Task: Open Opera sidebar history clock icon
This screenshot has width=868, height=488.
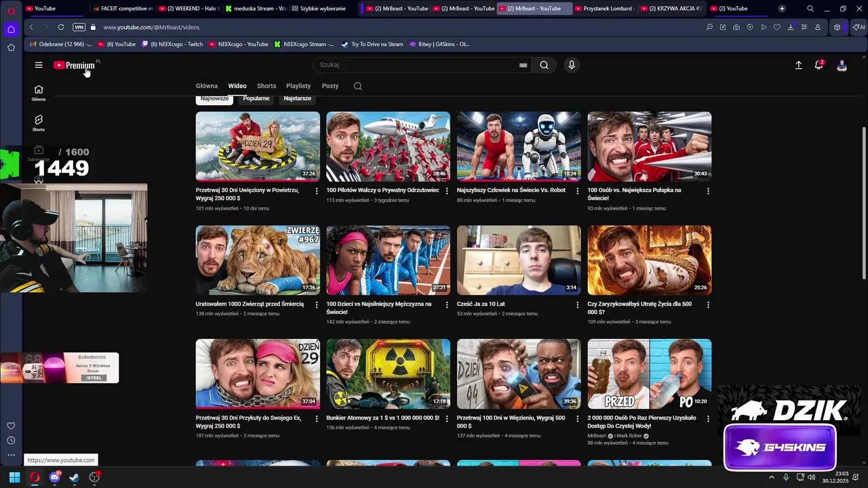Action: (x=11, y=441)
